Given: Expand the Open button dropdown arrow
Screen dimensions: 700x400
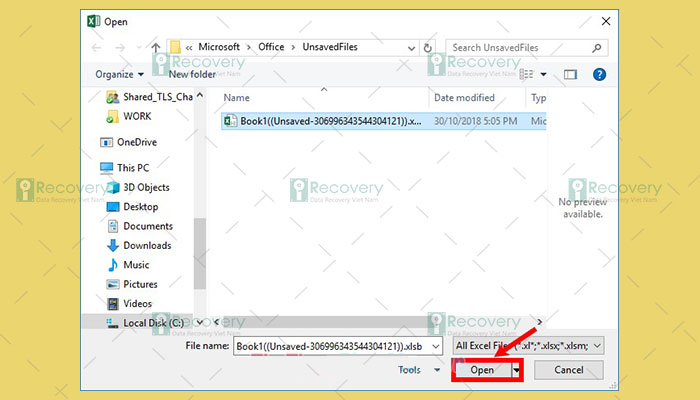Looking at the screenshot, I should coord(517,370).
